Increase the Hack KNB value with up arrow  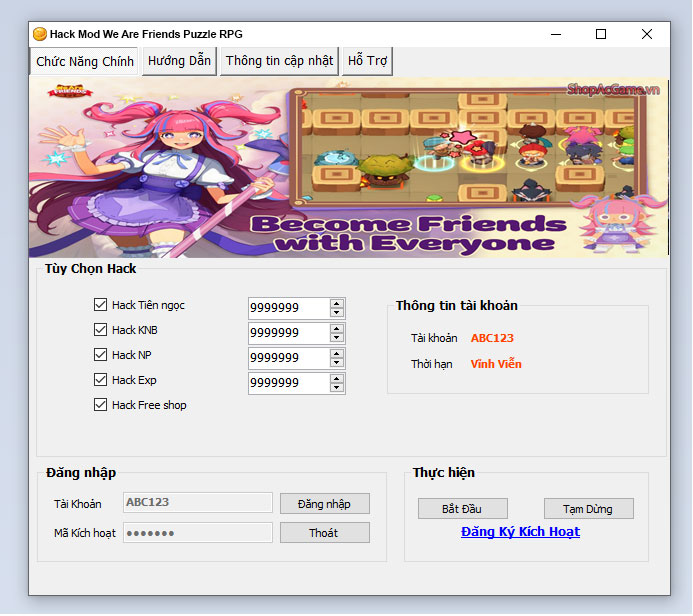337,329
